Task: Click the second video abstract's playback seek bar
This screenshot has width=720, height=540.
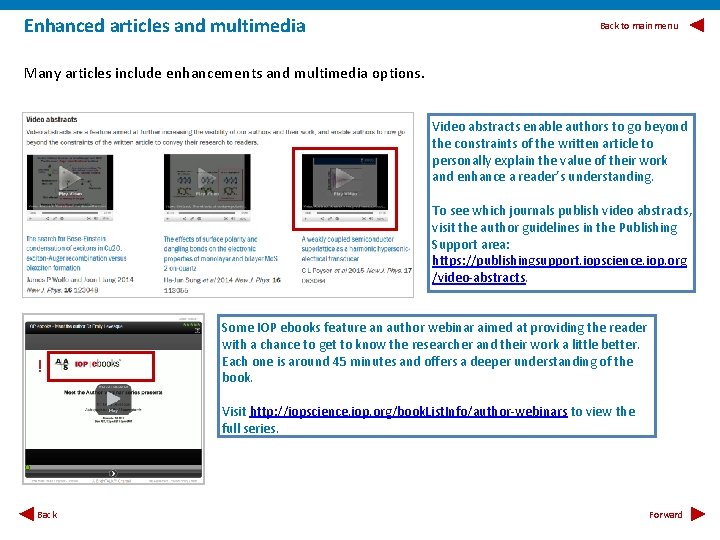Action: click(207, 213)
